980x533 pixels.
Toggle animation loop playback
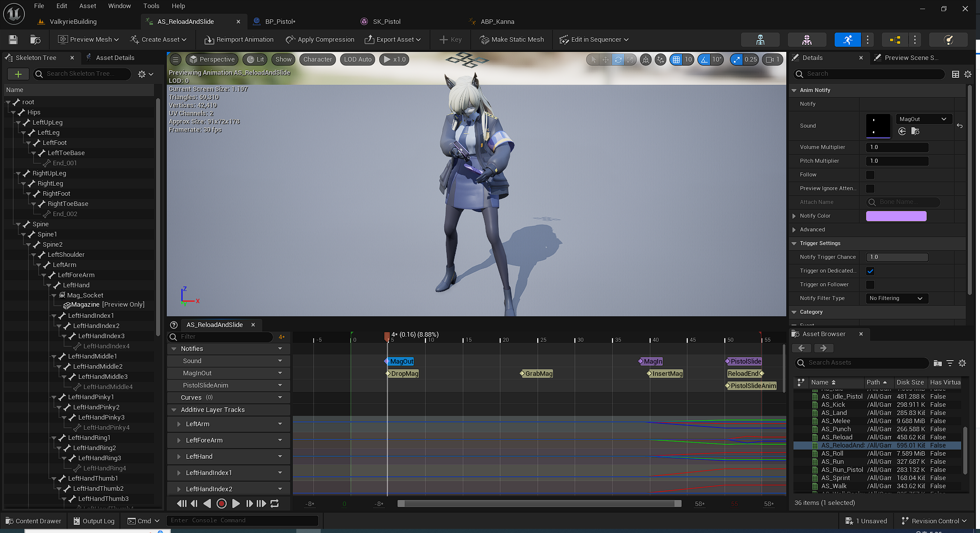click(x=274, y=504)
